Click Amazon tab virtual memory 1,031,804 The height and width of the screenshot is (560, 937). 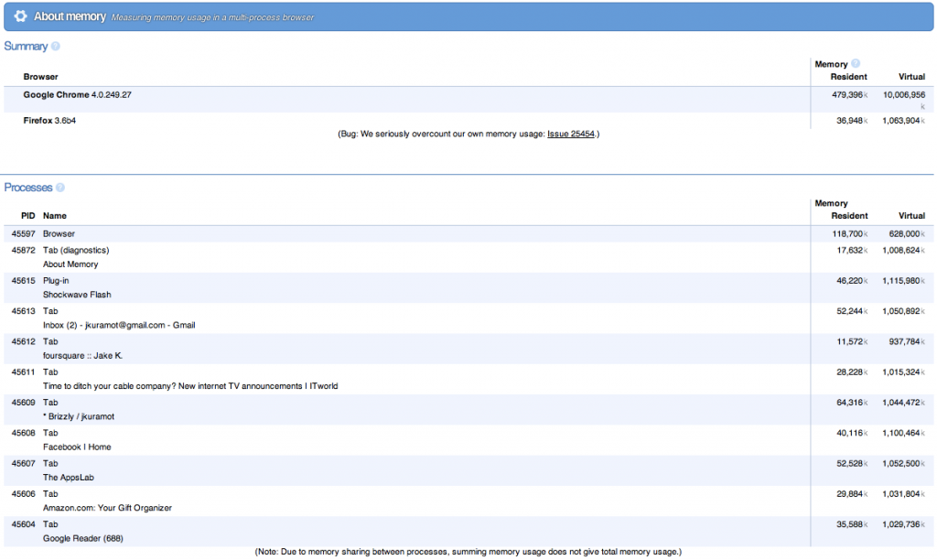(901, 494)
